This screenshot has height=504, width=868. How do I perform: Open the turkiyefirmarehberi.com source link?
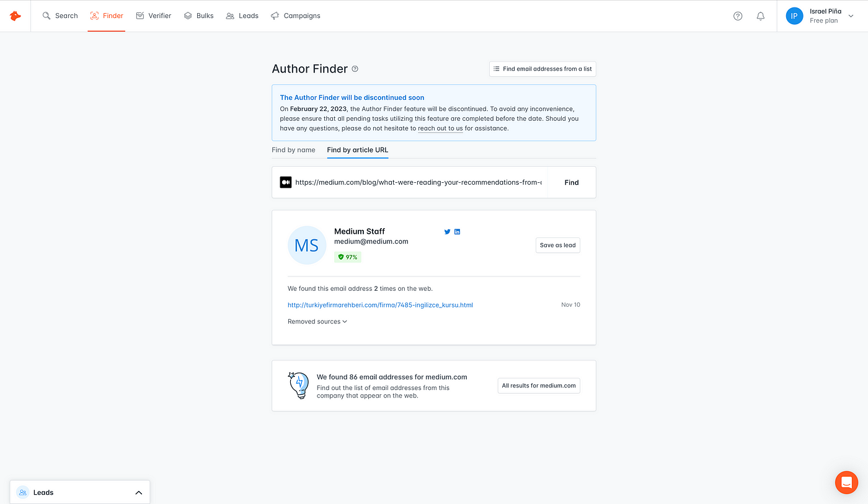click(x=380, y=305)
